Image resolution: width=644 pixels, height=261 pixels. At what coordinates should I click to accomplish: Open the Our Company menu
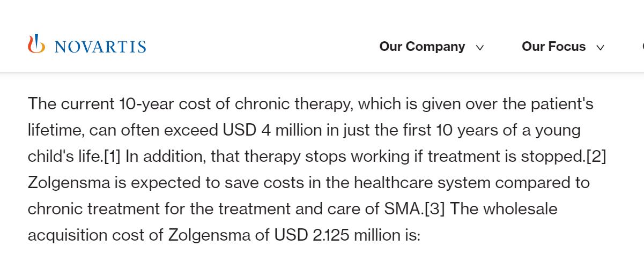(x=422, y=47)
